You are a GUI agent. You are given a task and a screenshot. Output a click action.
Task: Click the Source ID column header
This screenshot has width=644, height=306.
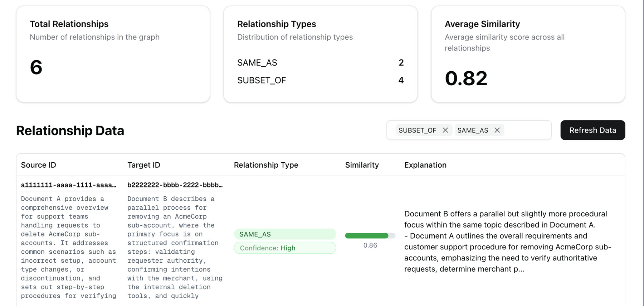[x=39, y=165]
